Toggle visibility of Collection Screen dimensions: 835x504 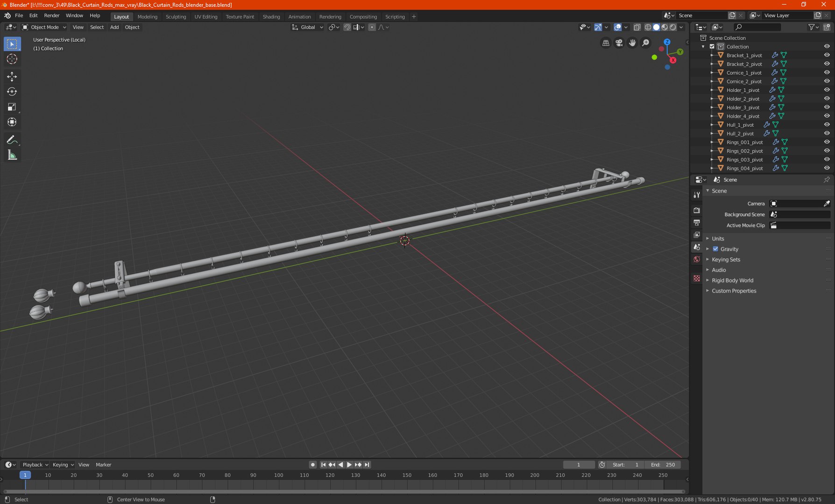tap(827, 47)
